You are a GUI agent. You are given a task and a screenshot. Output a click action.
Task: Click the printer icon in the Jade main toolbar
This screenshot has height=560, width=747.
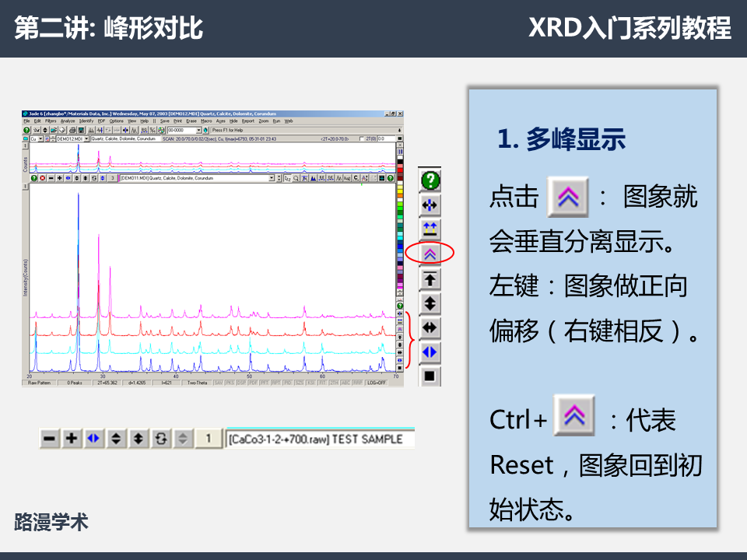72,130
